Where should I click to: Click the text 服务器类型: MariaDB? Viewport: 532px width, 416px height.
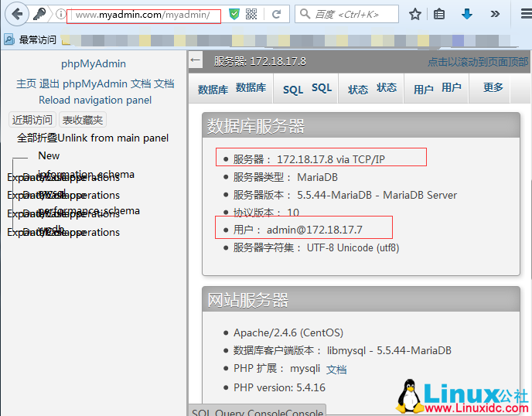pyautogui.click(x=285, y=177)
